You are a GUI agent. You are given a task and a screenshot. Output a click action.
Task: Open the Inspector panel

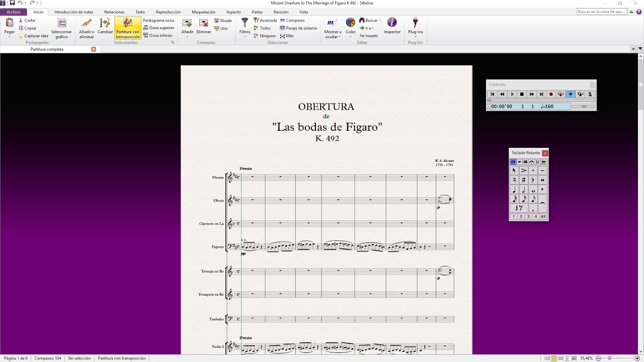392,26
